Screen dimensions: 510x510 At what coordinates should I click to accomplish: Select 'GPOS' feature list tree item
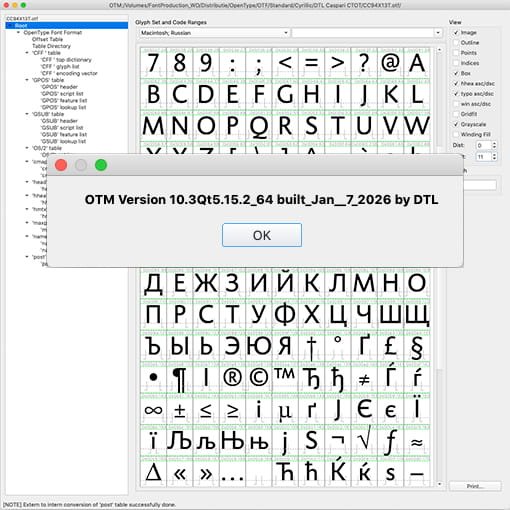coord(64,100)
